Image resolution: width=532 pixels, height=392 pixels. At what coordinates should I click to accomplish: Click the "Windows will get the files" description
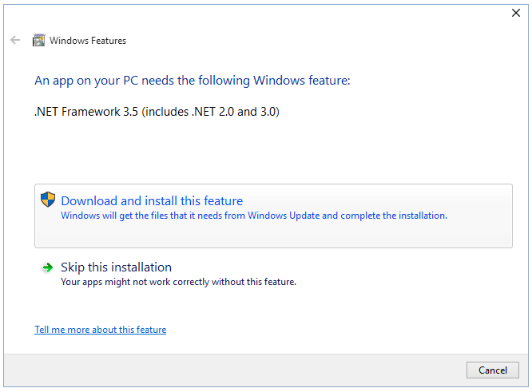click(254, 216)
